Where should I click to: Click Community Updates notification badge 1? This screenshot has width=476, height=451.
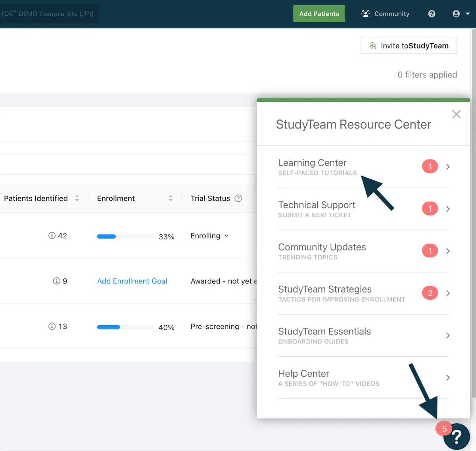click(430, 251)
